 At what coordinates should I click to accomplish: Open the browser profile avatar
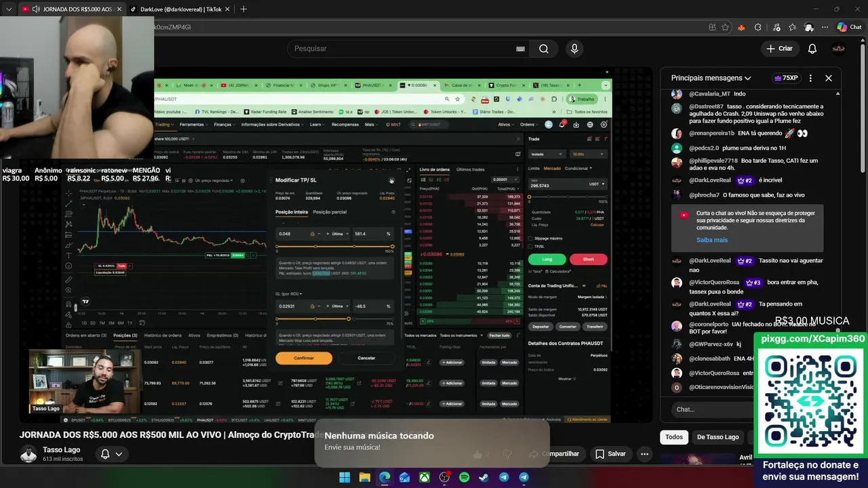pos(809,27)
